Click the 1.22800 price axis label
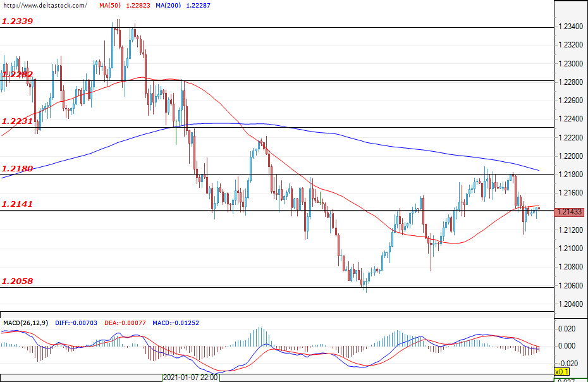 [x=570, y=82]
